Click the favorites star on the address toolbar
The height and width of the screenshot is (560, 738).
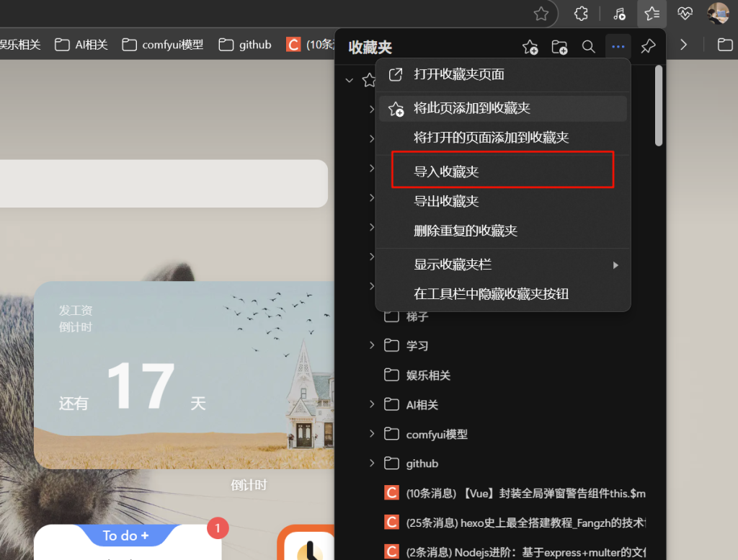coord(541,13)
